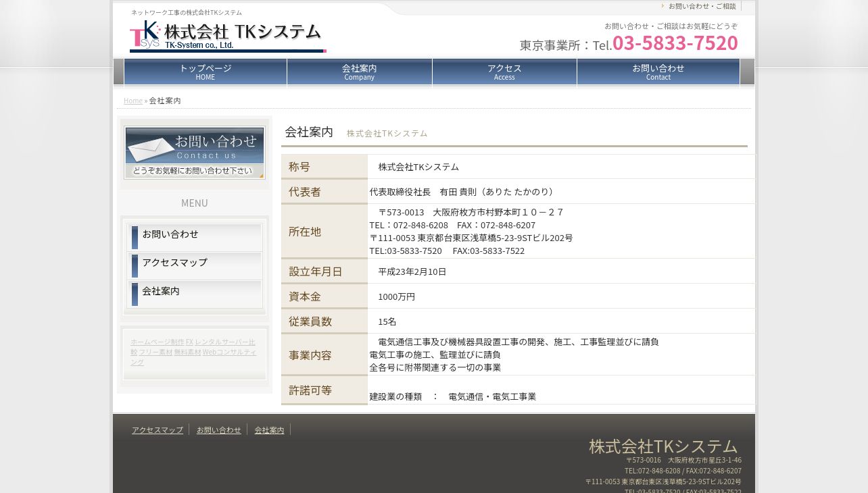Click the 所在地 table row label
The width and height of the screenshot is (868, 493).
pyautogui.click(x=324, y=232)
